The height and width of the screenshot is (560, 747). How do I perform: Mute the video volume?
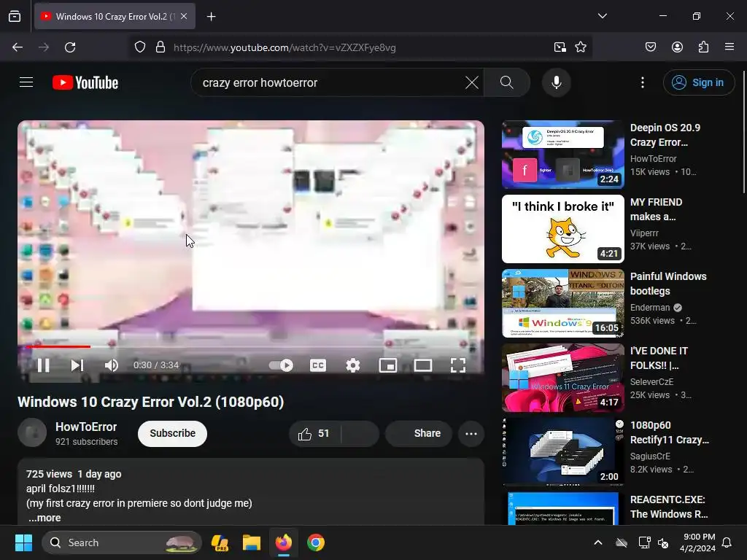pyautogui.click(x=112, y=365)
